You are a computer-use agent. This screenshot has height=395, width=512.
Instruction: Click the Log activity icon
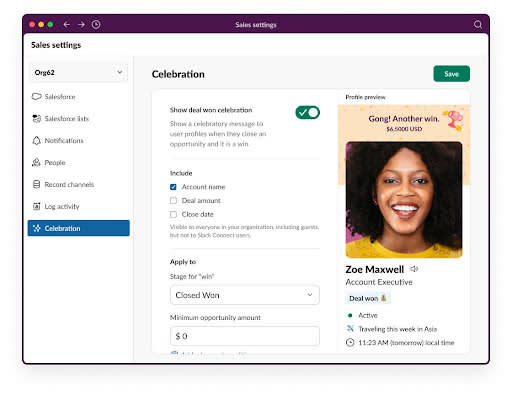(x=36, y=206)
